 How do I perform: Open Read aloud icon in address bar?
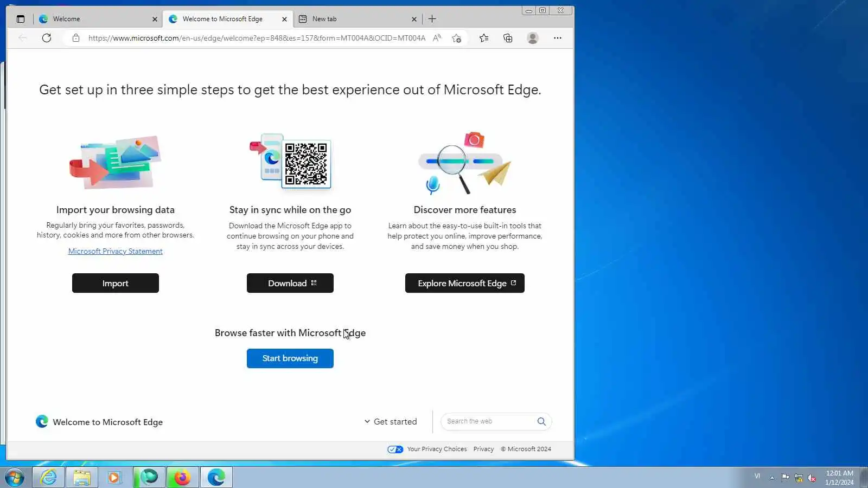[x=437, y=38]
